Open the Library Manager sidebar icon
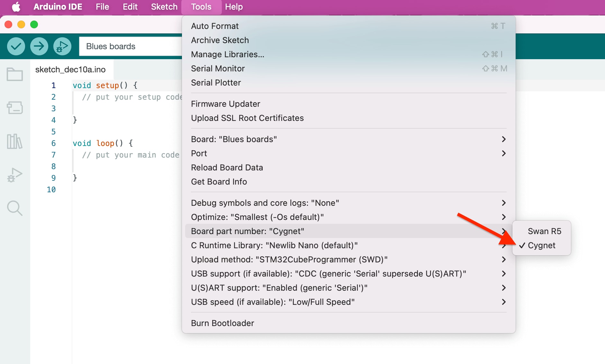The width and height of the screenshot is (605, 364). (x=15, y=141)
